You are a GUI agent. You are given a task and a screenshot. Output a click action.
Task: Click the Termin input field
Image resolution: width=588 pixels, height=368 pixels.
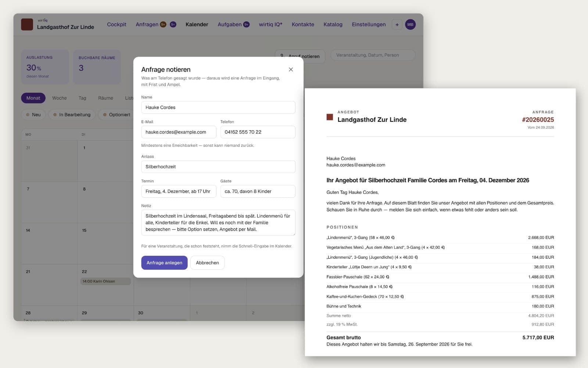pyautogui.click(x=179, y=191)
